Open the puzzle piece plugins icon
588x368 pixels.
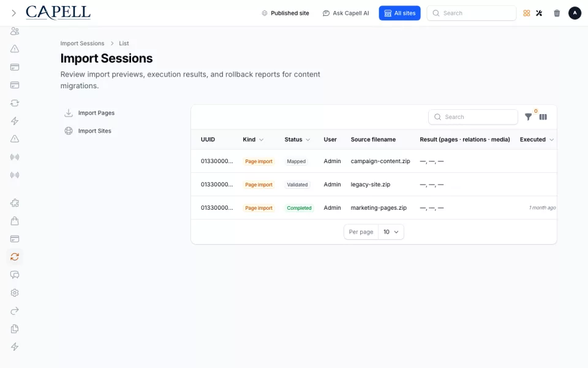15,203
